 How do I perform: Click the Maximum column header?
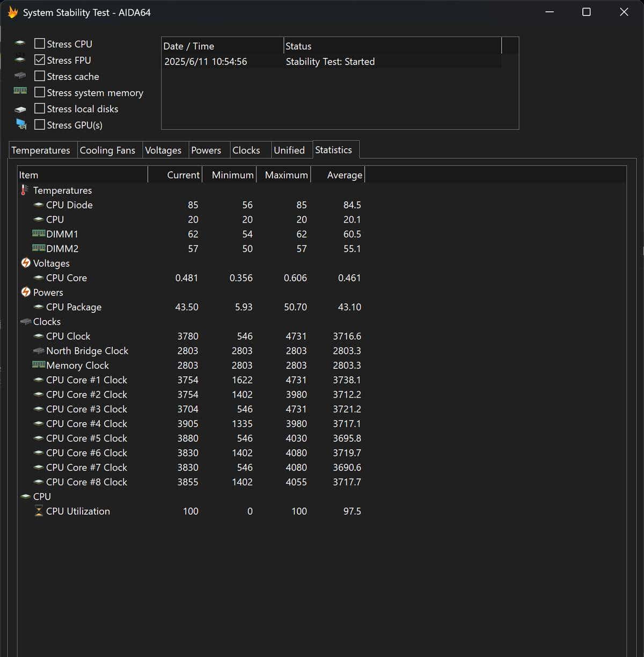286,175
